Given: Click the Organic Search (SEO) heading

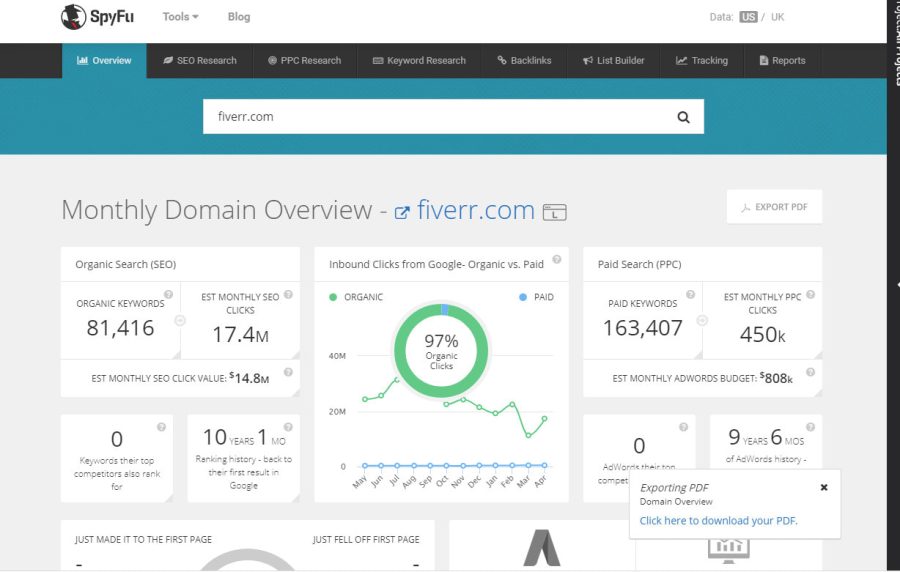Looking at the screenshot, I should (126, 264).
